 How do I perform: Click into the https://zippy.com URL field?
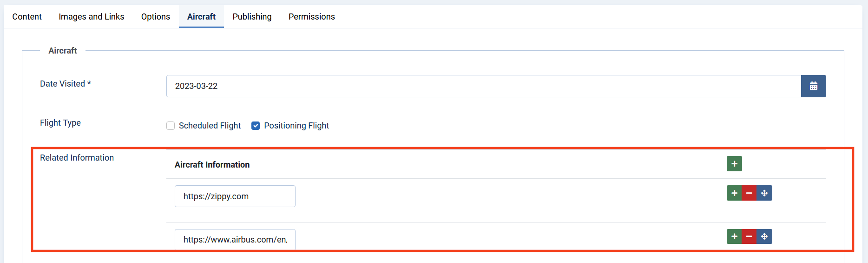point(235,196)
